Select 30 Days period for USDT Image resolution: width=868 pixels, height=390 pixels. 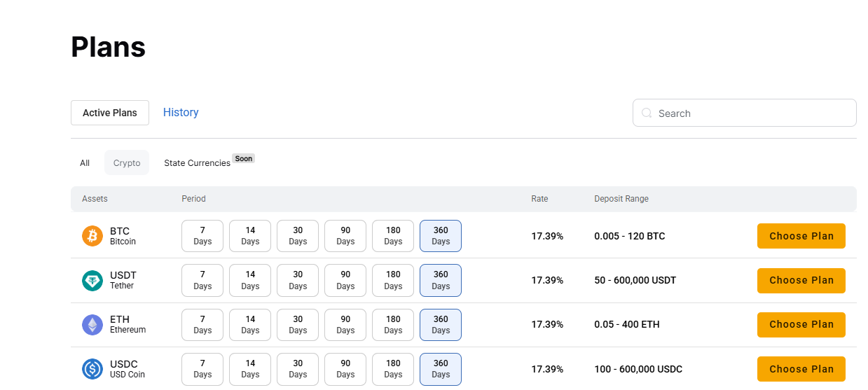[x=298, y=280]
